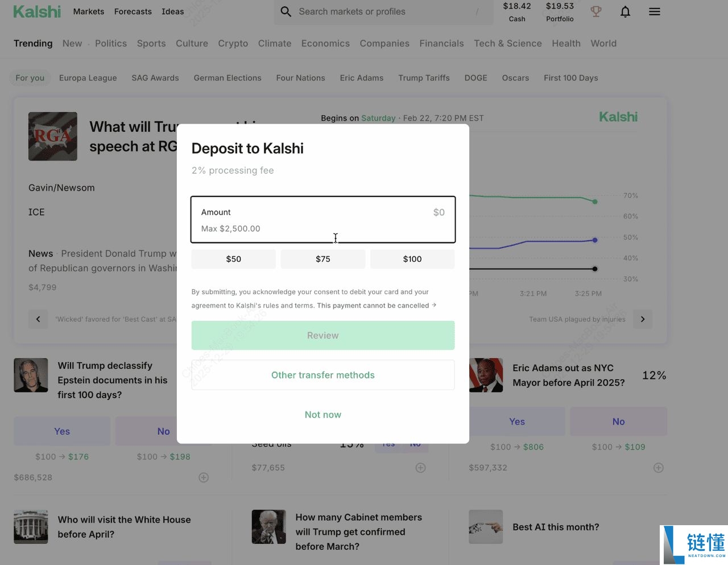Open 'Best AI this month?' market
The width and height of the screenshot is (728, 565).
click(556, 527)
